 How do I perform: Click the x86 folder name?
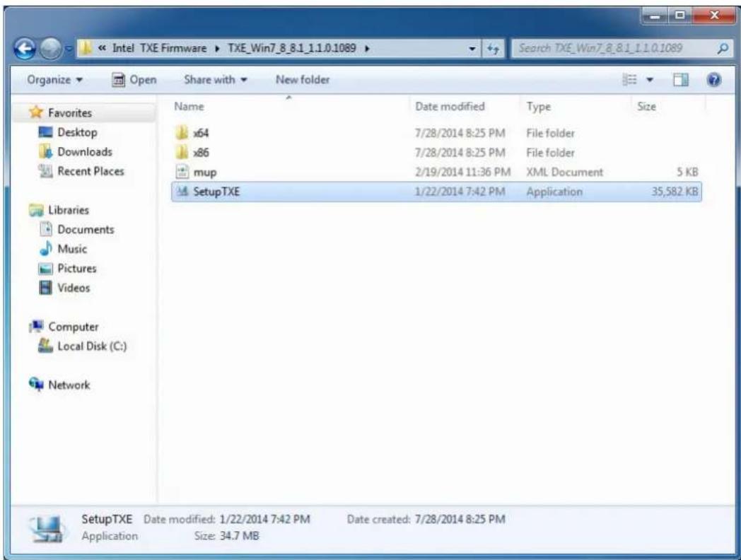tap(201, 153)
